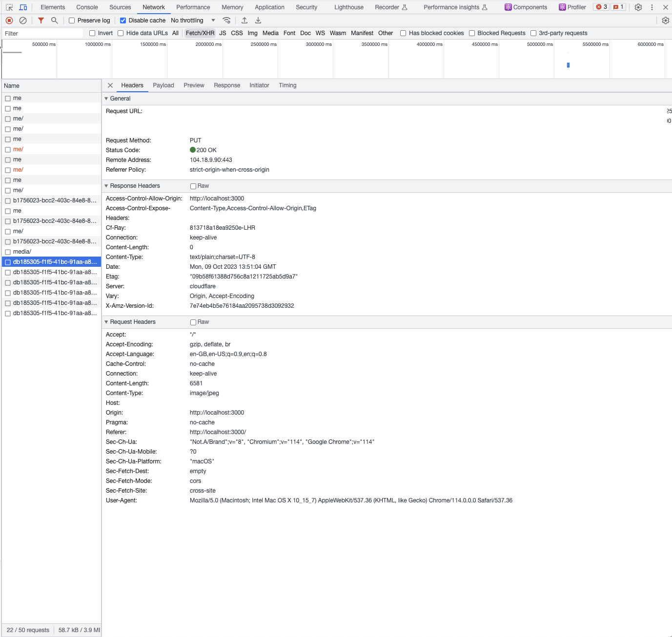
Task: Import HAR file upload icon
Action: point(244,20)
